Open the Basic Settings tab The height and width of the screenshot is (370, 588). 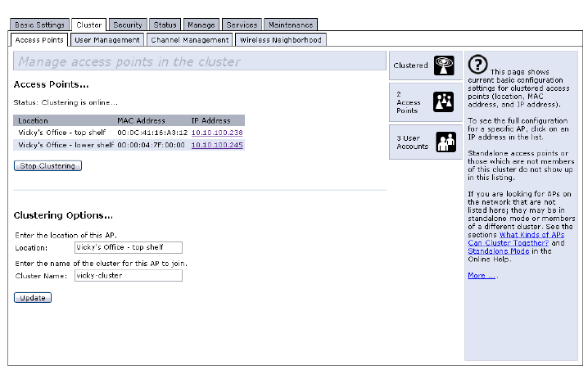tap(40, 25)
